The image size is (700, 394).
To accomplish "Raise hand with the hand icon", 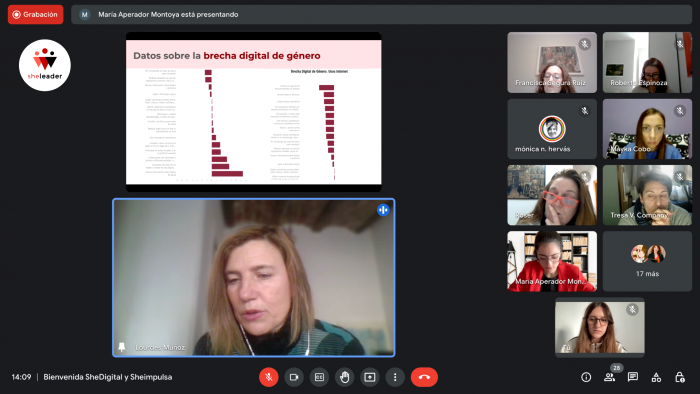I will pyautogui.click(x=344, y=377).
